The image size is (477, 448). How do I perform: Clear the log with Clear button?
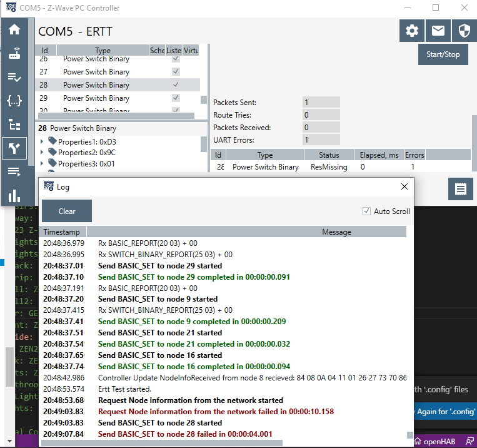pyautogui.click(x=67, y=211)
